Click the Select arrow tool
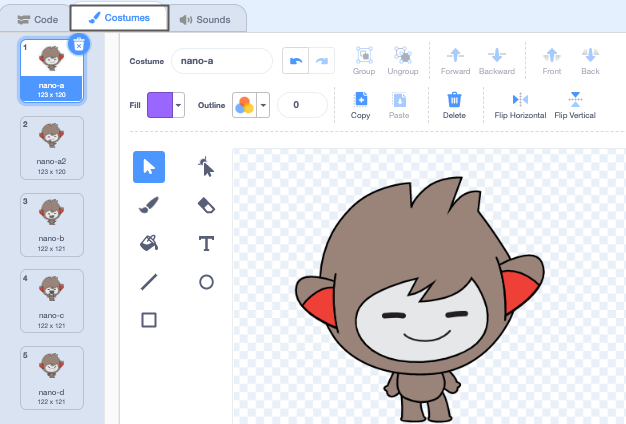The height and width of the screenshot is (424, 626). (x=149, y=167)
